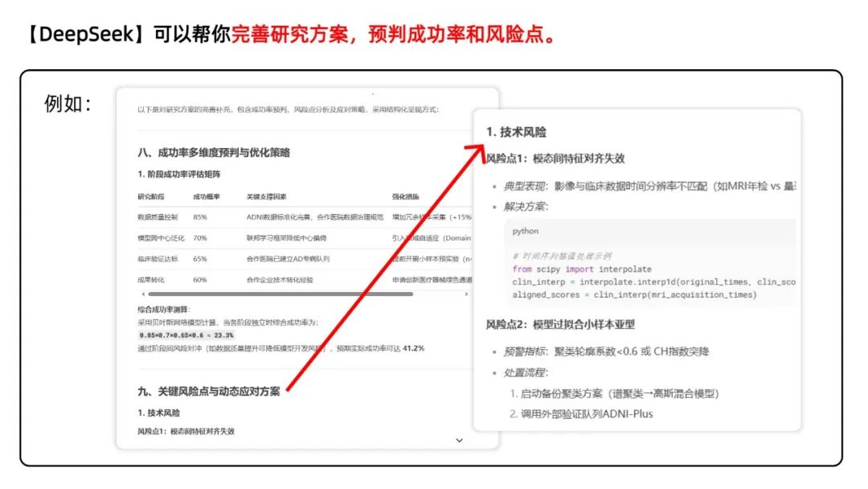This screenshot has height=489, width=868.
Task: Click heading "八、成功率多维度预判与优化策略"
Action: point(214,153)
